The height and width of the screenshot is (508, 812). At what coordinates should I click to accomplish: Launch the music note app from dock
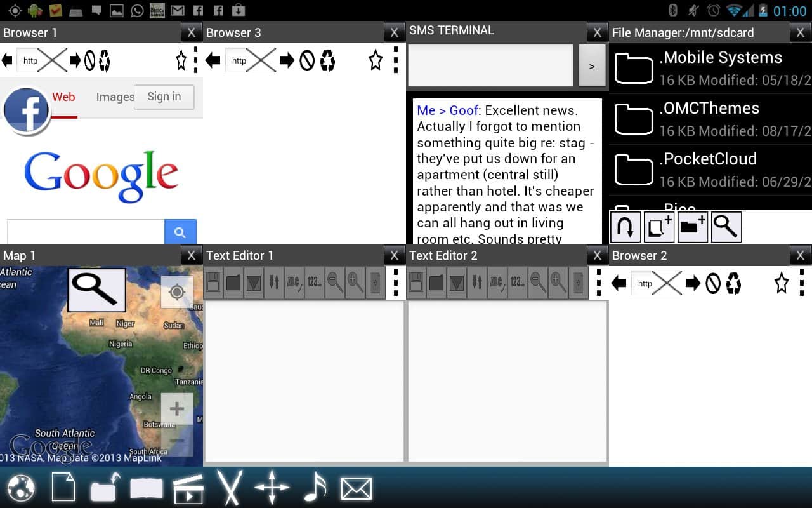click(x=315, y=488)
